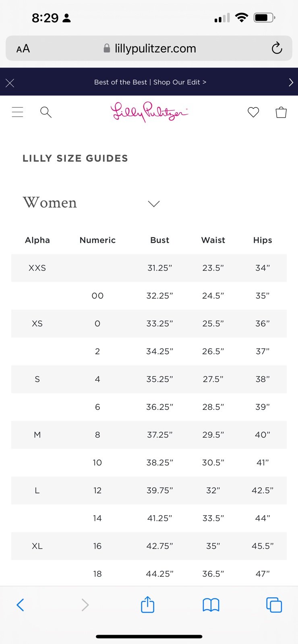Tap the Bust column header

point(160,240)
